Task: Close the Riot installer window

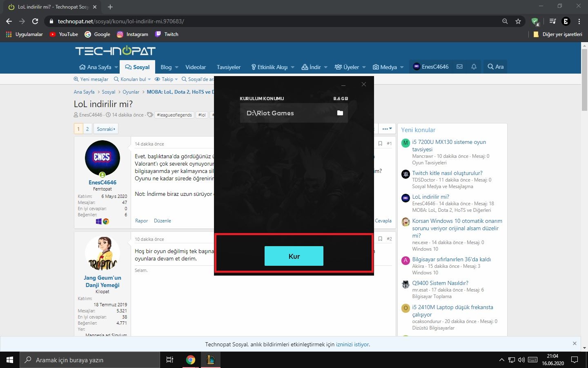Action: [364, 84]
